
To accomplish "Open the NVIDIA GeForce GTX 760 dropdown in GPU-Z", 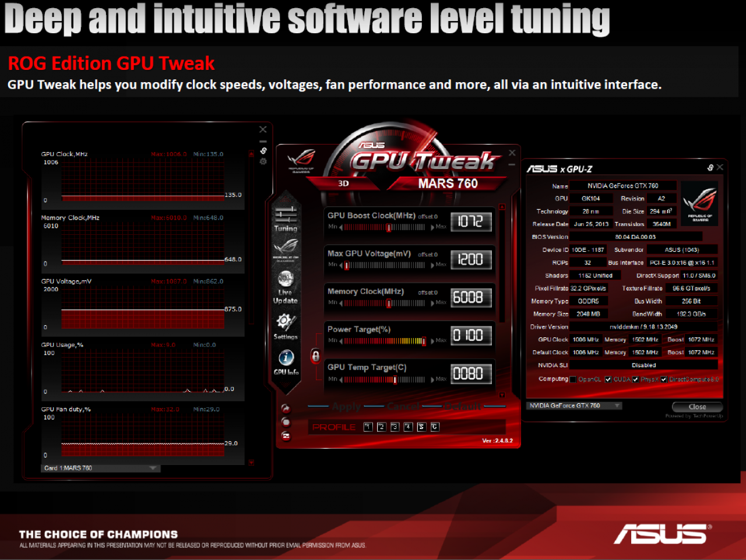I will [x=574, y=406].
